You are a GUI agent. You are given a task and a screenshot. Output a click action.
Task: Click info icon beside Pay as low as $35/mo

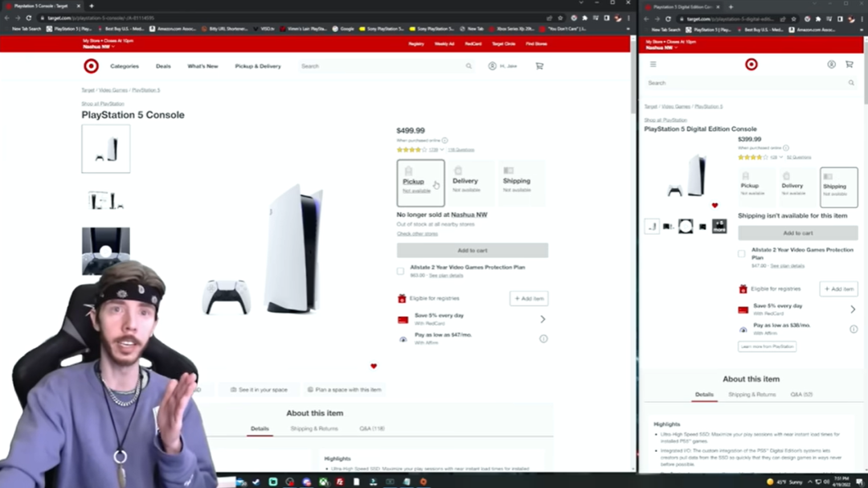coord(854,329)
